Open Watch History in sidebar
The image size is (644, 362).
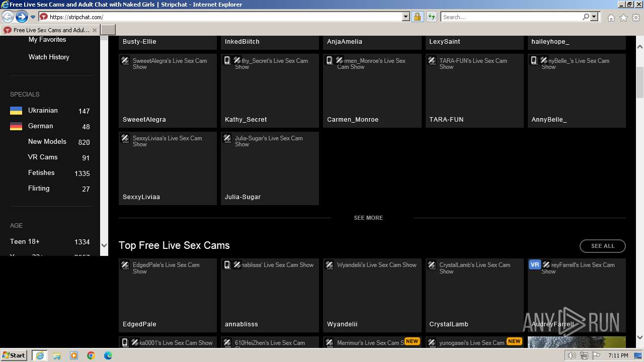(49, 57)
